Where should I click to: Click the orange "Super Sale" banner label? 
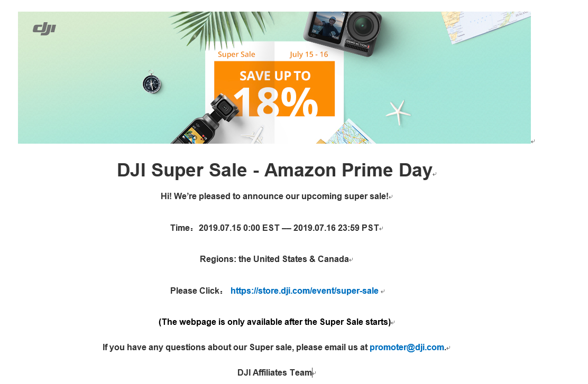tap(236, 54)
